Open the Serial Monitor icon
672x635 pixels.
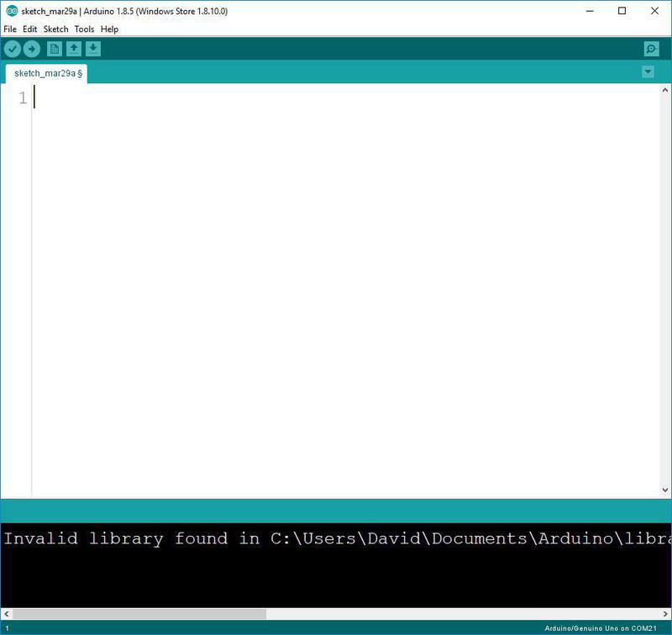click(x=652, y=49)
